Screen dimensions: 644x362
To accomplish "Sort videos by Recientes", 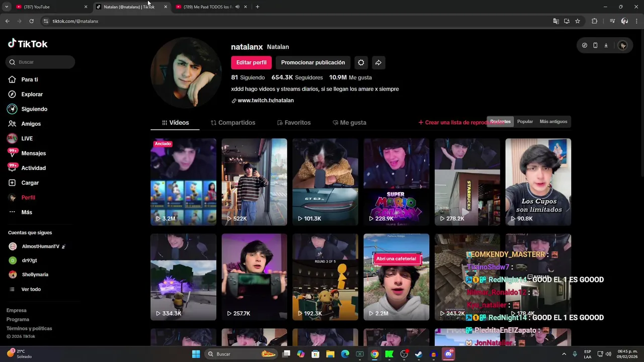I will click(500, 122).
